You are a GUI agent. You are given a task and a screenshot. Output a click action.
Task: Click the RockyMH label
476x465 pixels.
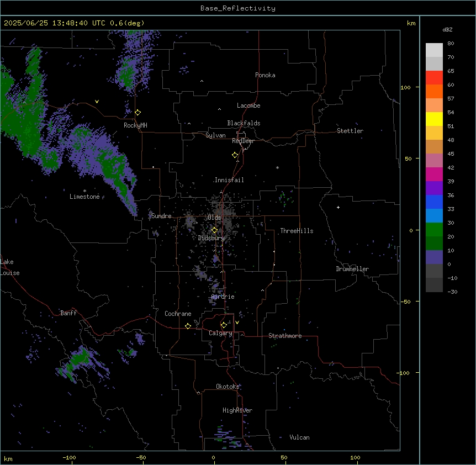[135, 125]
